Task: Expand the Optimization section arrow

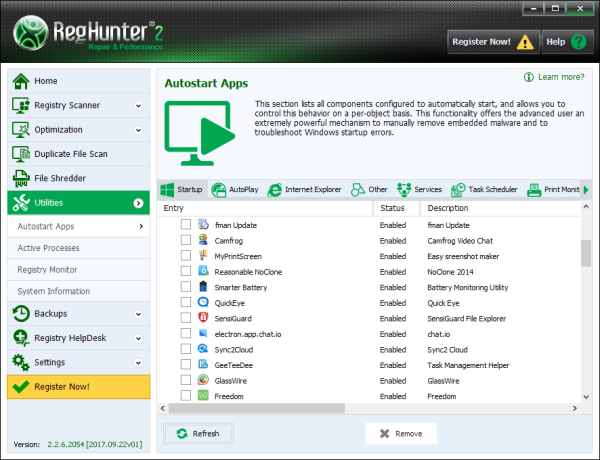Action: [x=138, y=130]
